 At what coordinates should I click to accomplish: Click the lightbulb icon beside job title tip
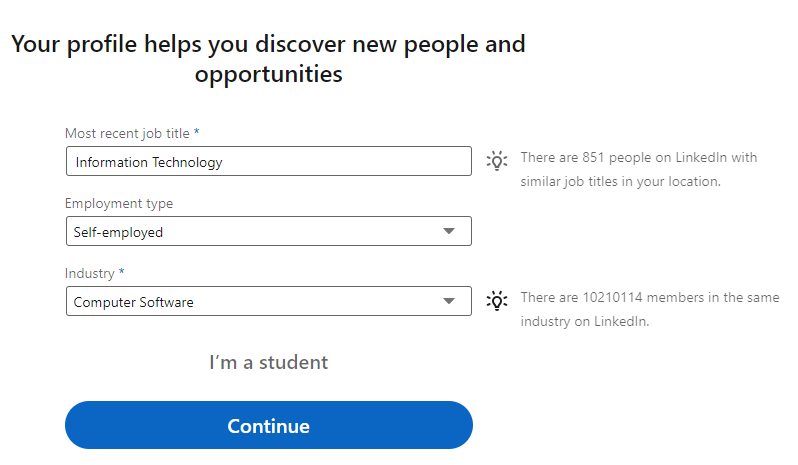pos(496,160)
